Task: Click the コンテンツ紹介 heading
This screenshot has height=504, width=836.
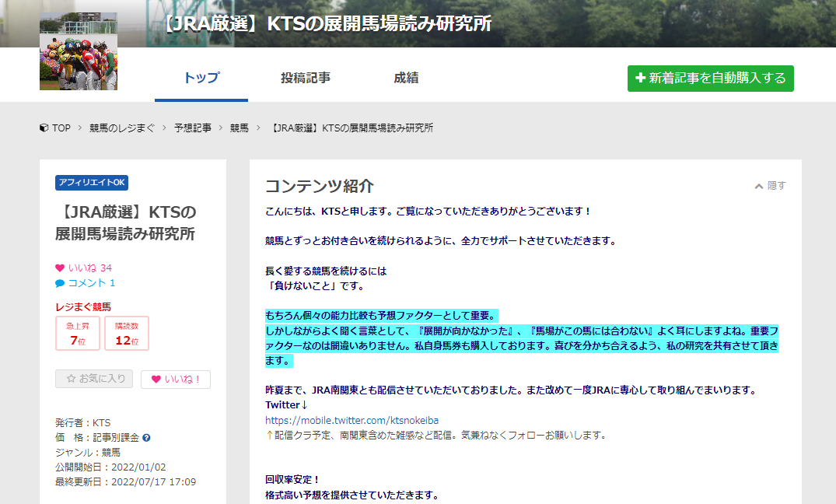Action: tap(320, 186)
